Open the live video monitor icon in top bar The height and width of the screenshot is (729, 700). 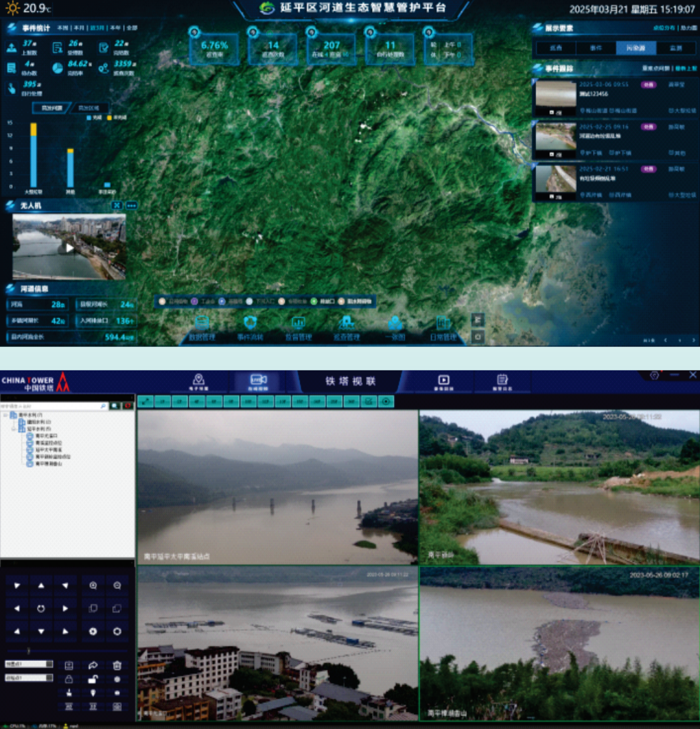259,381
